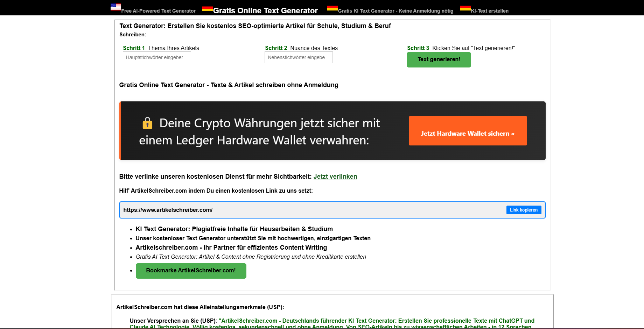The image size is (644, 329).
Task: Click the text "Thema Ihres Artikels"
Action: (x=174, y=48)
